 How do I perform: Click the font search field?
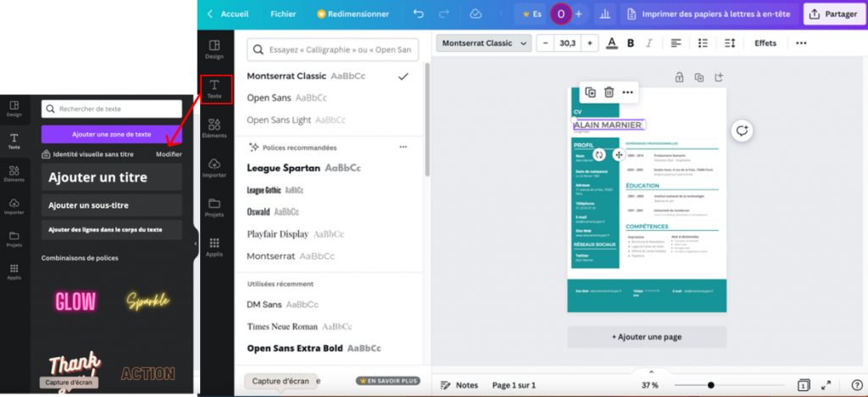point(332,49)
